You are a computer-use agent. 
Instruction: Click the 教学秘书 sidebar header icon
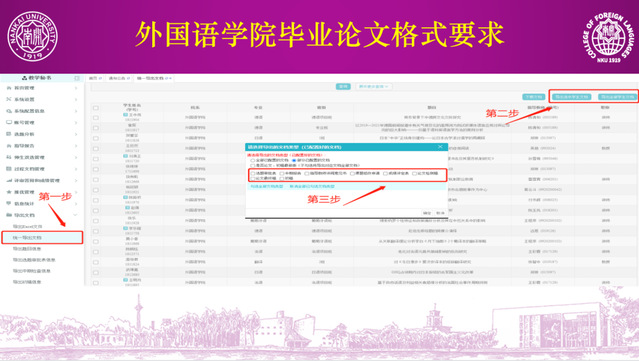24,77
